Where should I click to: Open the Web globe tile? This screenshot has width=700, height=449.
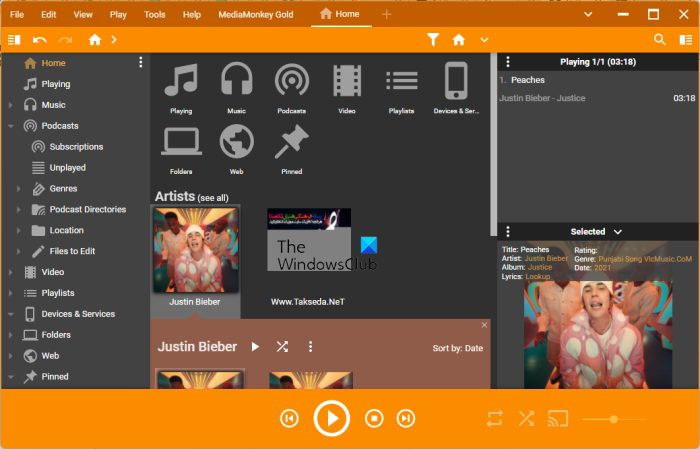pos(236,145)
